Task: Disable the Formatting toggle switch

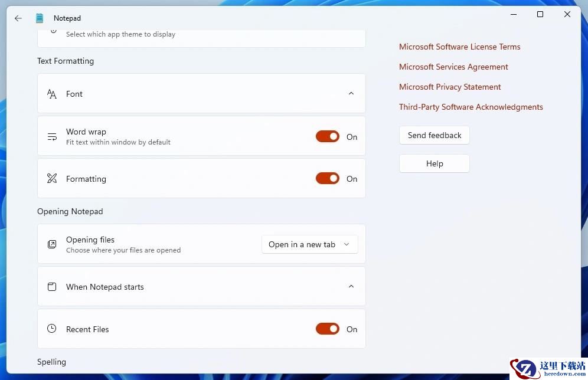Action: click(328, 178)
